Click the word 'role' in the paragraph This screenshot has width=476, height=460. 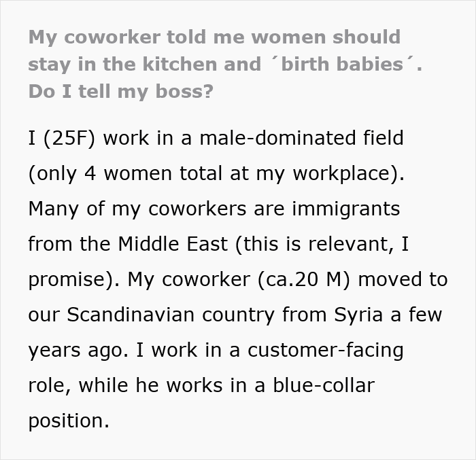[x=48, y=385]
